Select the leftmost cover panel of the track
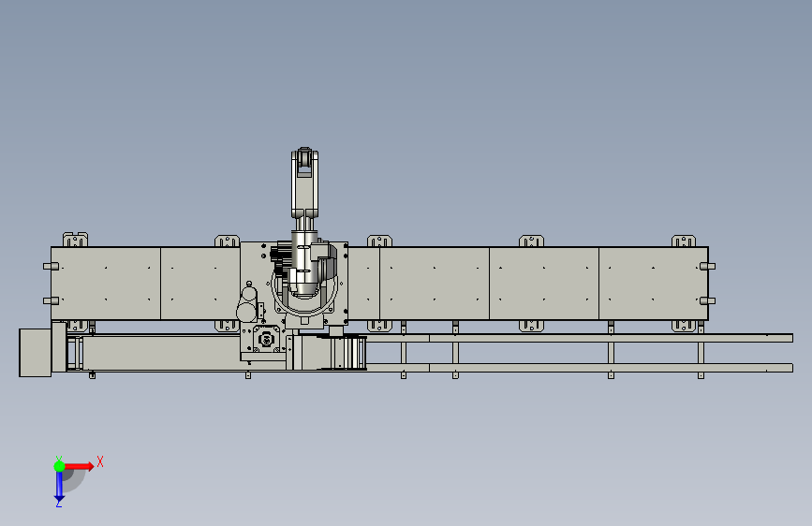Viewport: 812px width, 526px height. point(106,284)
